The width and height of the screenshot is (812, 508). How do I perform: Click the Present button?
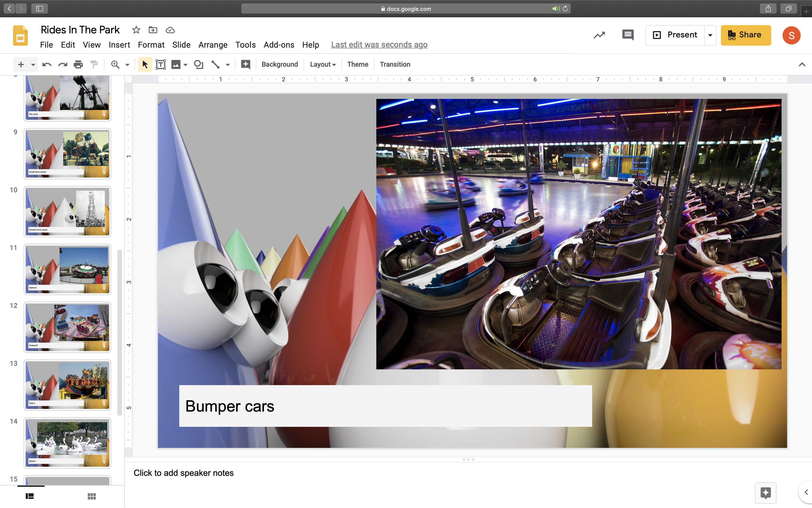pyautogui.click(x=675, y=35)
